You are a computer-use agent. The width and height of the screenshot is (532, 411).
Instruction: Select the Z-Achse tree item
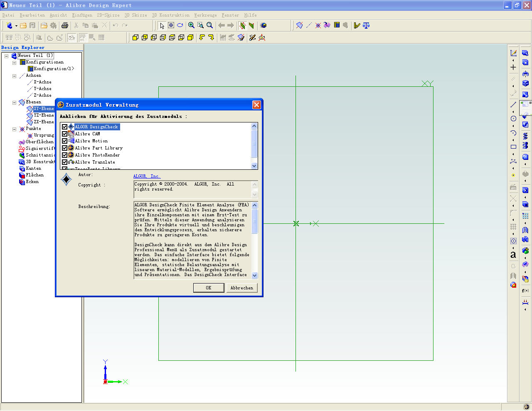[42, 95]
